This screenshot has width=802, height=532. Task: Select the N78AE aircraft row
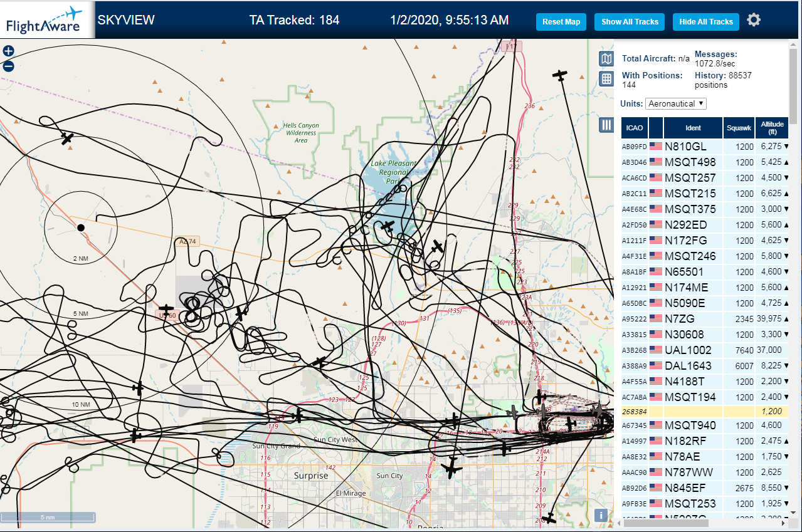click(x=705, y=457)
